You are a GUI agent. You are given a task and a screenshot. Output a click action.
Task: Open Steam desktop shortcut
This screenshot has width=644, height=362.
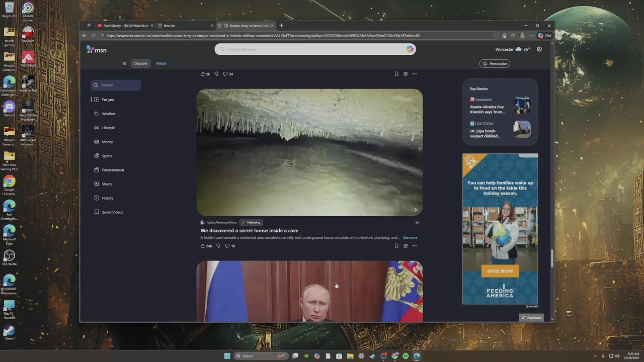point(9,332)
